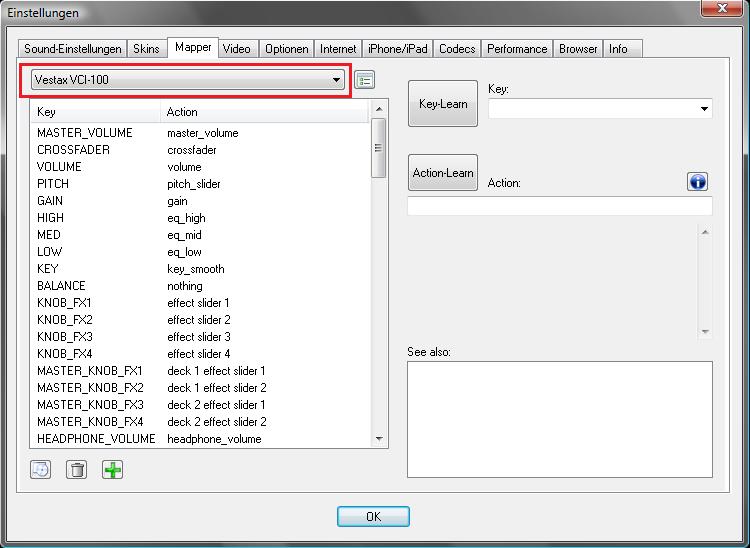Select the iPhone/iPad tab
This screenshot has height=548, width=750.
(398, 48)
